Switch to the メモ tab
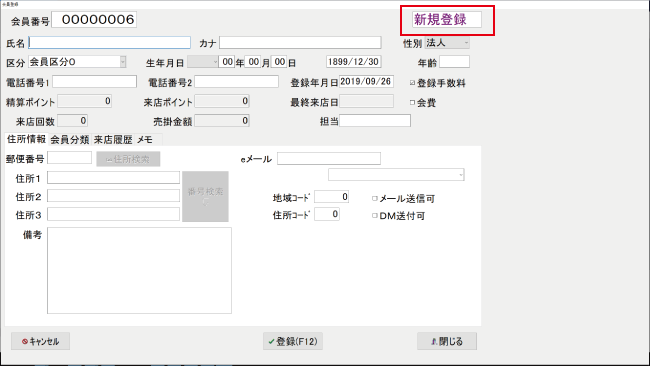Screen dimensions: 650x366 (145, 140)
